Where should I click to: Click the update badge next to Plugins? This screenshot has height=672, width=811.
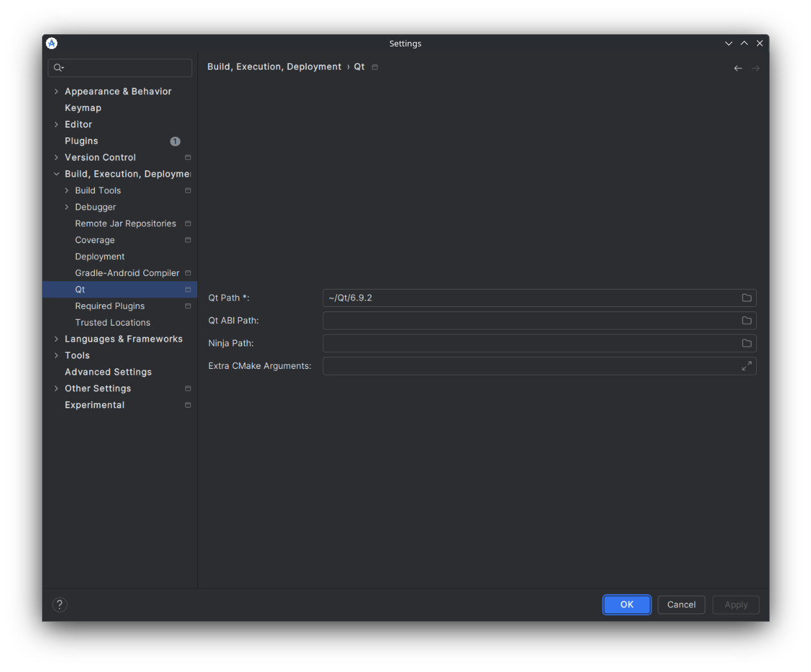tap(175, 141)
